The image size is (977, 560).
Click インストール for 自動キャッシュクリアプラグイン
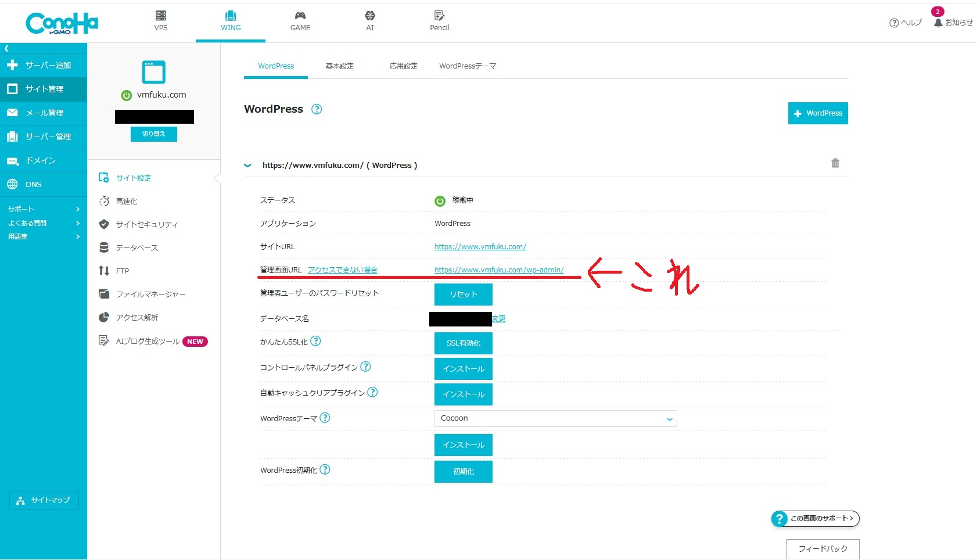[464, 394]
